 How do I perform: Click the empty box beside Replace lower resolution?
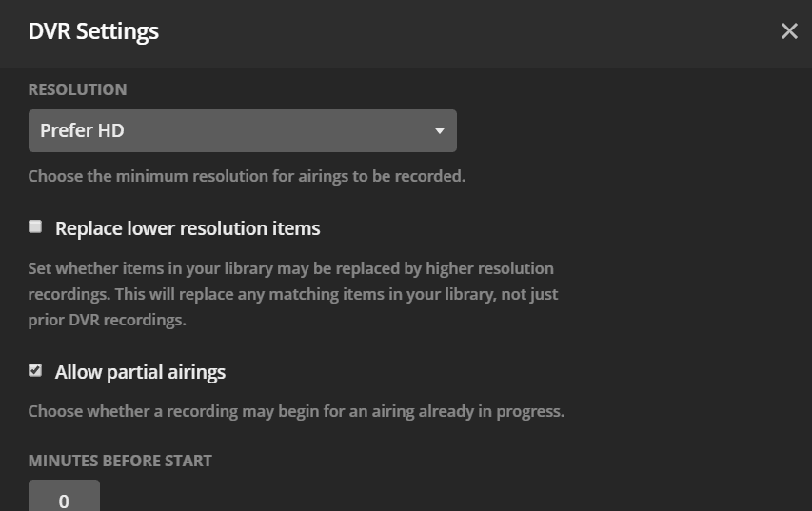pos(35,226)
